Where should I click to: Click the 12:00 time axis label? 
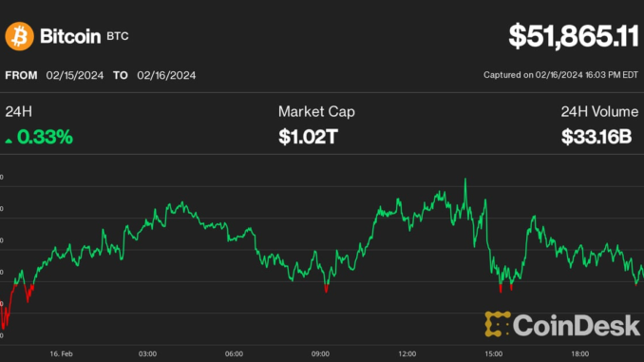pos(407,353)
